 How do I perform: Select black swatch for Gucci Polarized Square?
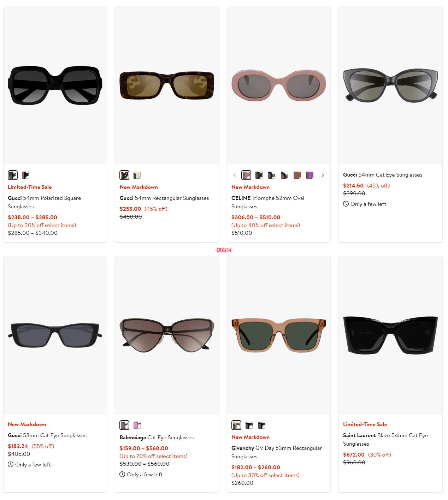click(13, 175)
